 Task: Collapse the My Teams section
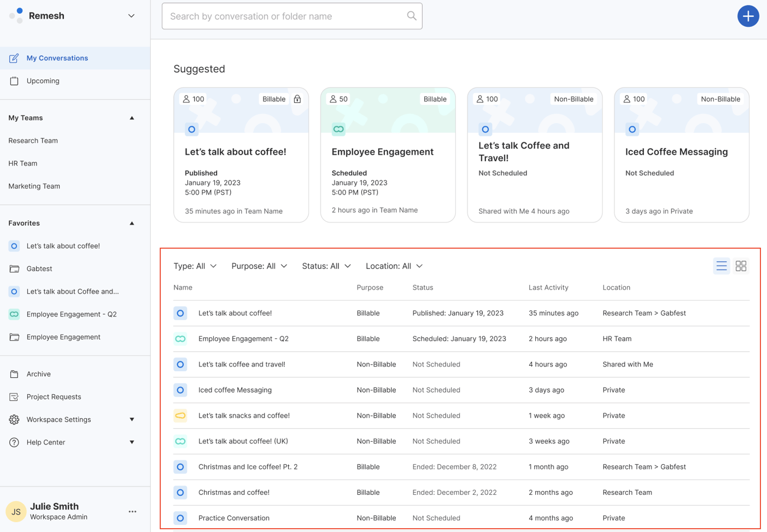pos(132,117)
